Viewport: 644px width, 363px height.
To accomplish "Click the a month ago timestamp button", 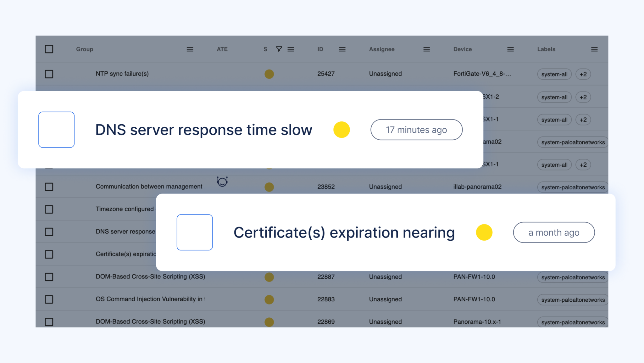I will (554, 232).
